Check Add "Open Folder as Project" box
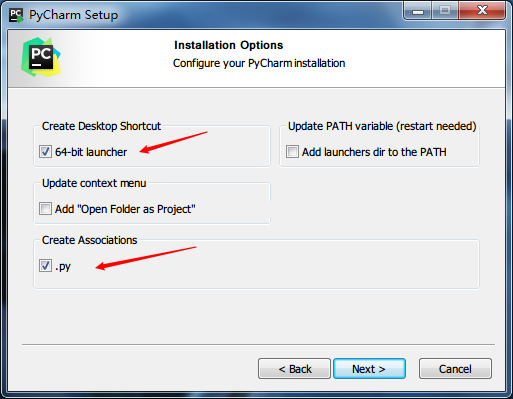The width and height of the screenshot is (513, 399). point(45,209)
